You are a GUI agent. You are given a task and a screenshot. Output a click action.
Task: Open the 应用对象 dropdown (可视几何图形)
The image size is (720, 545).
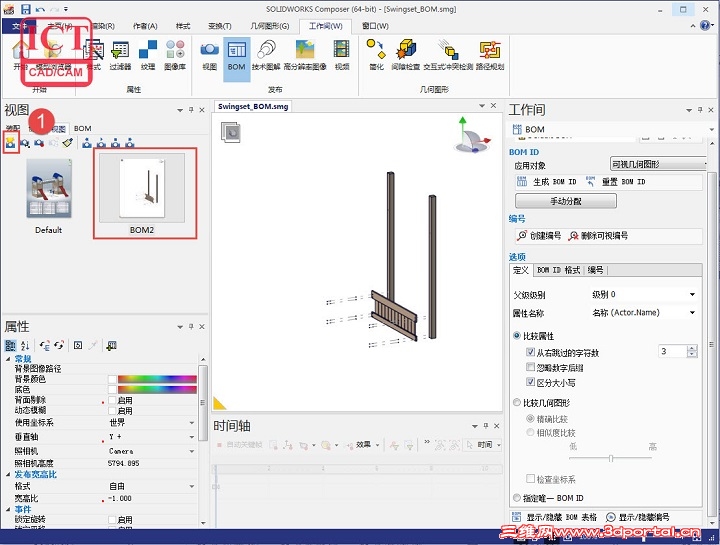click(658, 164)
